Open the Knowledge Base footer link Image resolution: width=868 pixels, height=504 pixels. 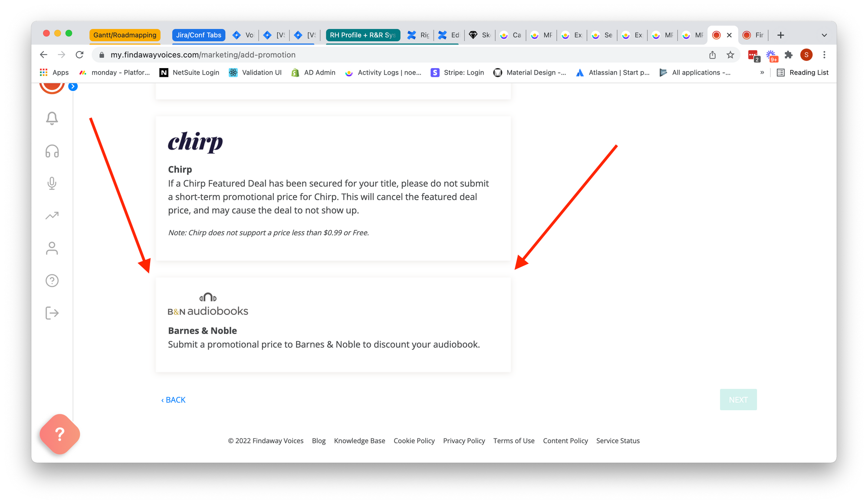[x=359, y=441]
